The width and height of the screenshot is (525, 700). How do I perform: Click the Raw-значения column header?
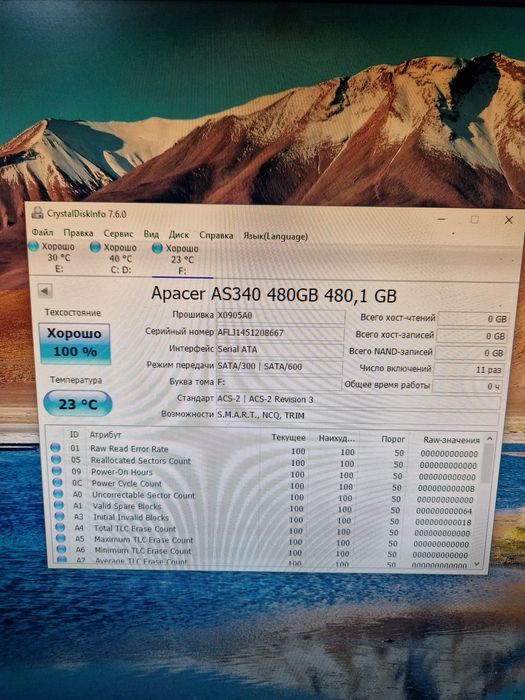pos(451,440)
